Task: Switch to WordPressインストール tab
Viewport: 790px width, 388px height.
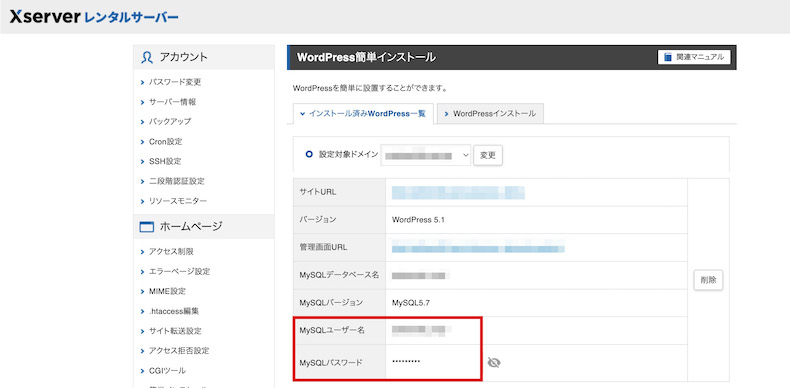Action: 490,114
